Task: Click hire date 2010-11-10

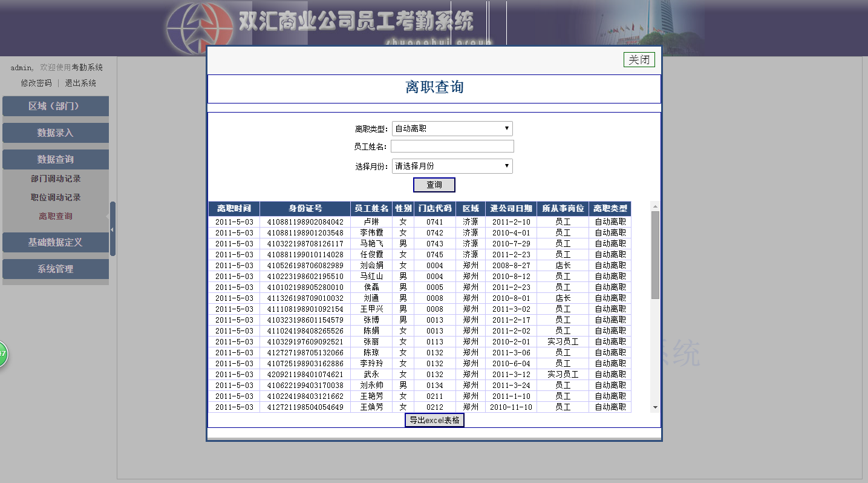Action: point(511,407)
